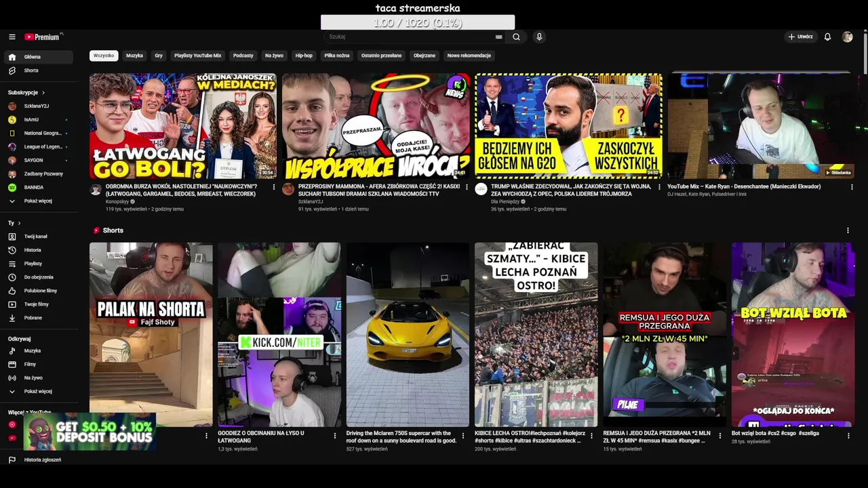The image size is (868, 488).
Task: Open Playlisty in sidebar
Action: (38, 264)
